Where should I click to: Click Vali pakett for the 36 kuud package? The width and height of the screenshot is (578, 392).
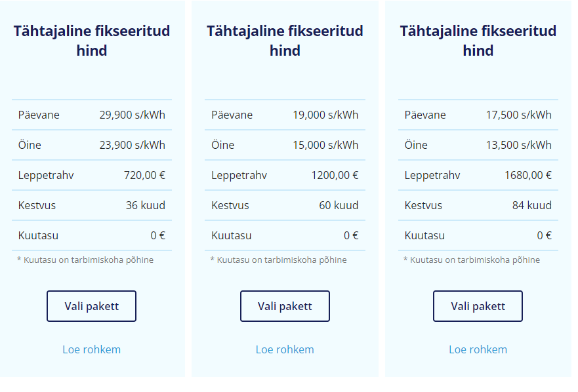point(91,306)
